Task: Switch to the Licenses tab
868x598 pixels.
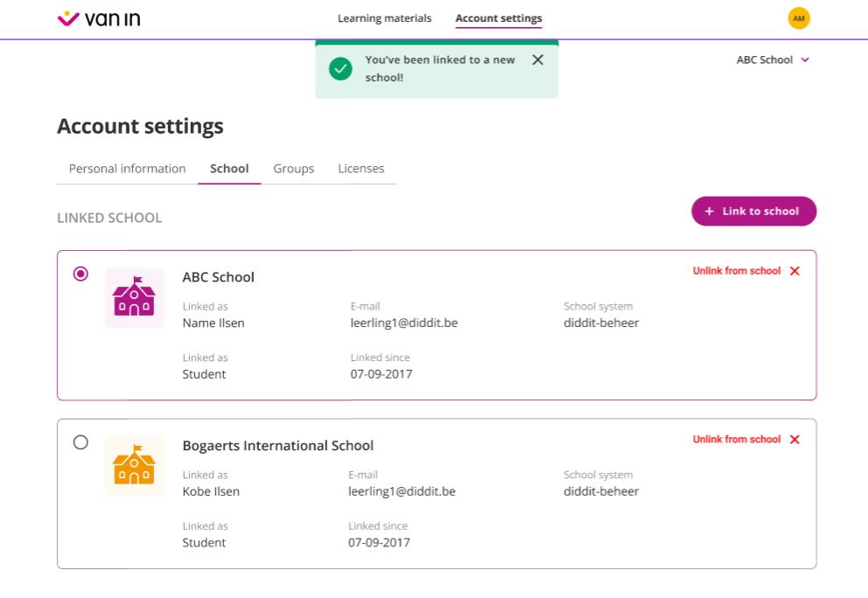Action: point(360,169)
